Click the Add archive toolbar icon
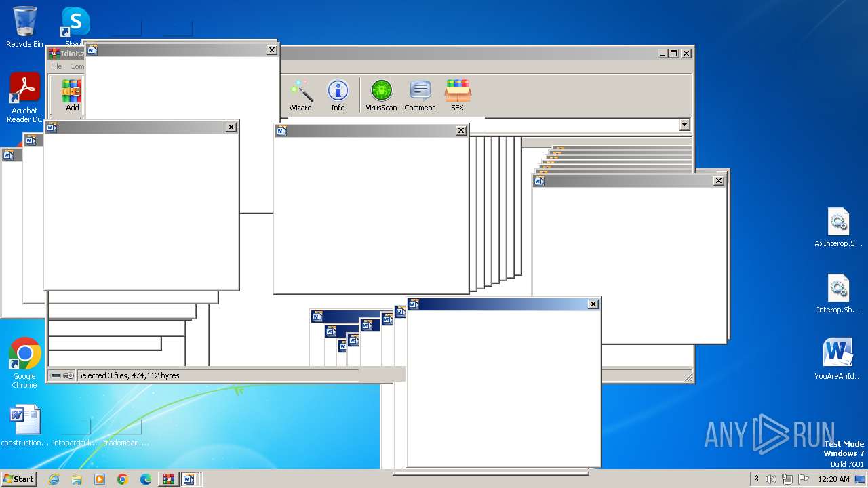The height and width of the screenshot is (488, 868). coord(72,95)
